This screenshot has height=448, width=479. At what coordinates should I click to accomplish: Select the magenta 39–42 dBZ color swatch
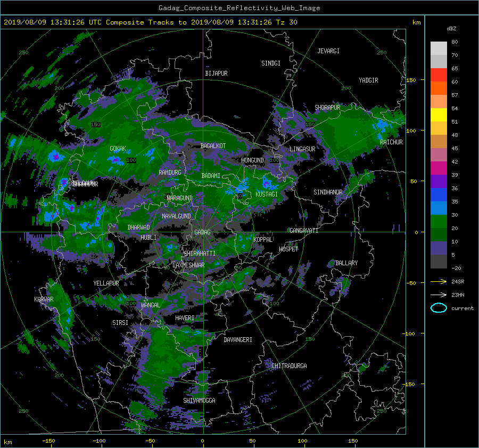click(x=439, y=168)
